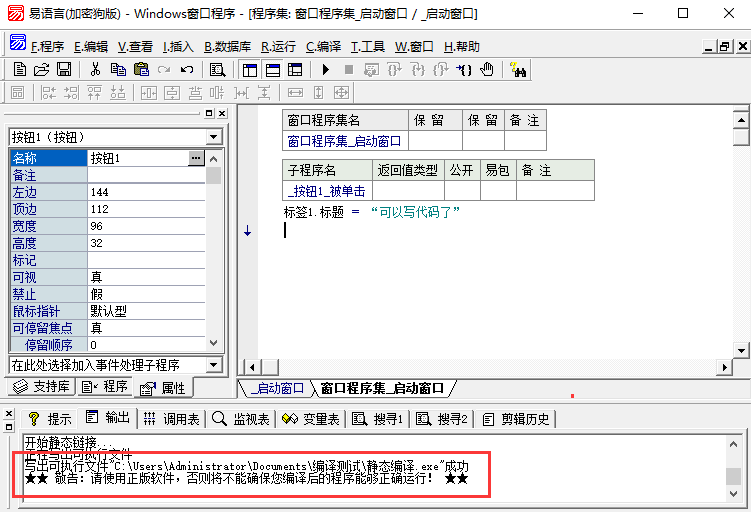Open the 按钮1 component selector dropdown
This screenshot has width=751, height=512.
[x=214, y=137]
